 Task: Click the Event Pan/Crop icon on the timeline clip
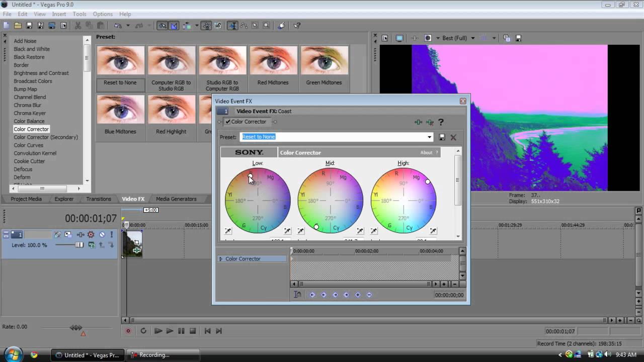pyautogui.click(x=137, y=242)
